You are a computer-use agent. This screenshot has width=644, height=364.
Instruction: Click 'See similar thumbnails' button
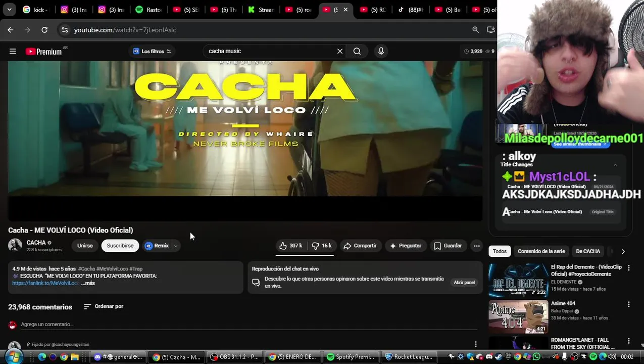coord(580,144)
